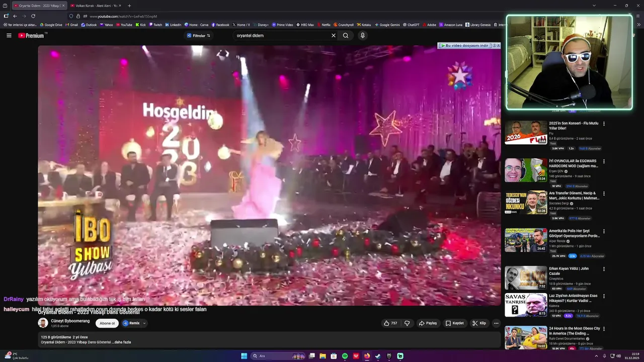Open the weather widget on taskbar
Screen dimensions: 644x362
click(x=16, y=356)
